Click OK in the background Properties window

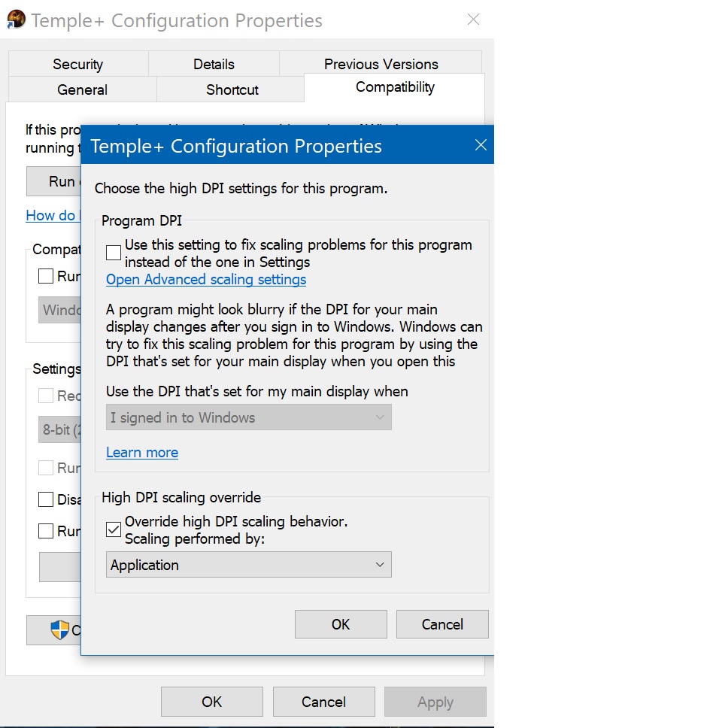click(x=211, y=702)
